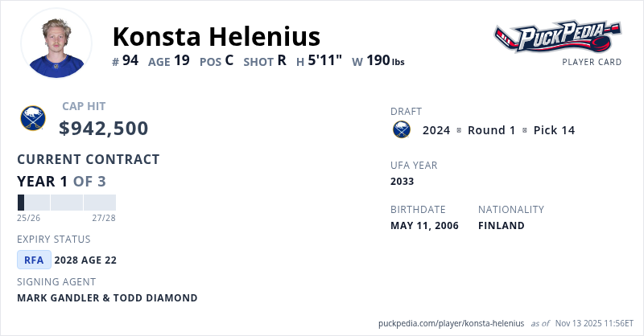Click the contract year progress bar

pyautogui.click(x=66, y=203)
